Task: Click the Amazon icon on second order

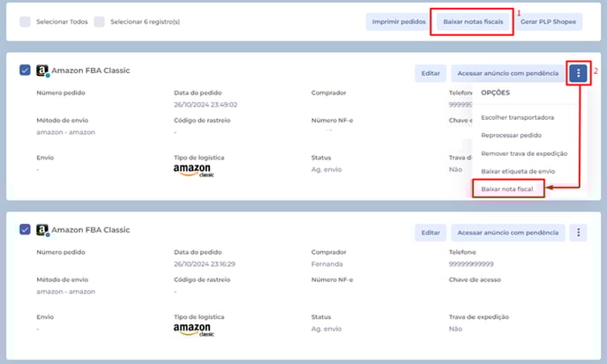Action: [x=41, y=230]
